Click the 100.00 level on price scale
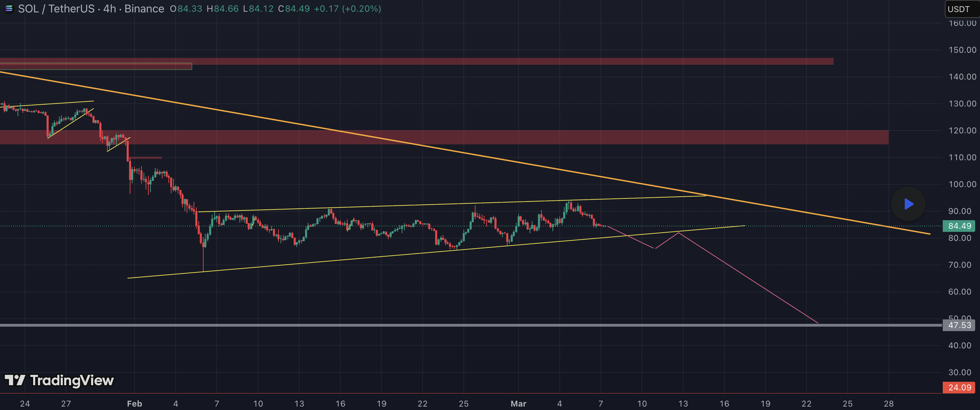Viewport: 980px width, 410px height. [x=962, y=184]
